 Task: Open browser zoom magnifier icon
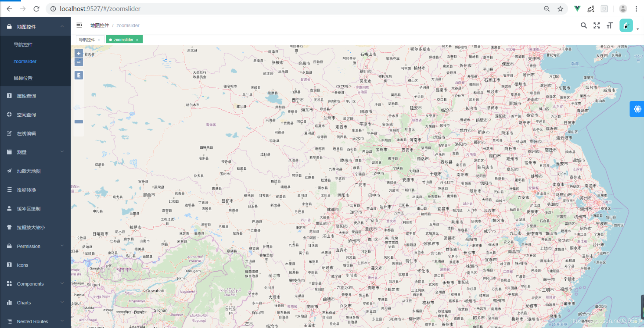[x=547, y=9]
